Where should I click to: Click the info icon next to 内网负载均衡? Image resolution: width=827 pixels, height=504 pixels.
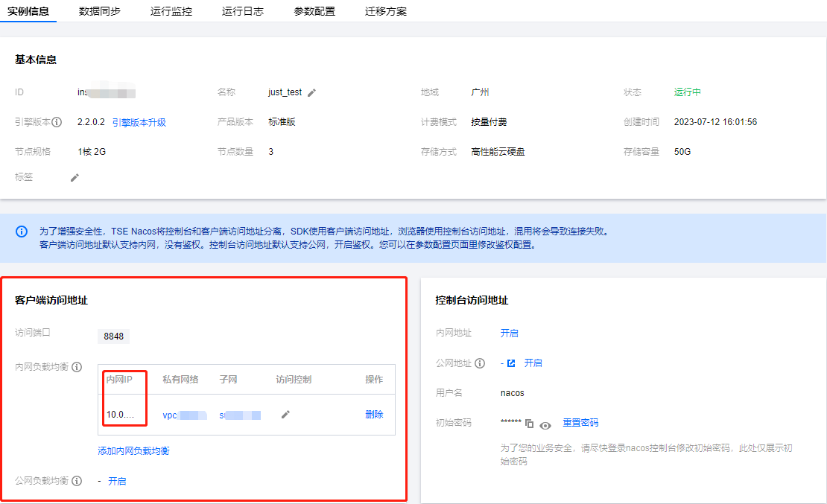click(77, 367)
